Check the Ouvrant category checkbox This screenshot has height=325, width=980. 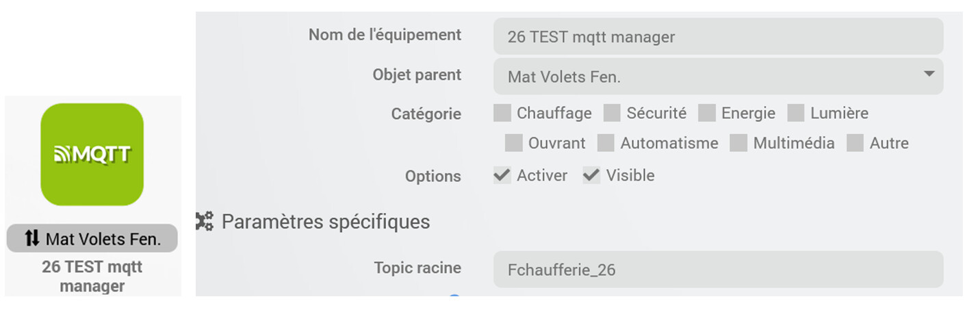[x=513, y=143]
